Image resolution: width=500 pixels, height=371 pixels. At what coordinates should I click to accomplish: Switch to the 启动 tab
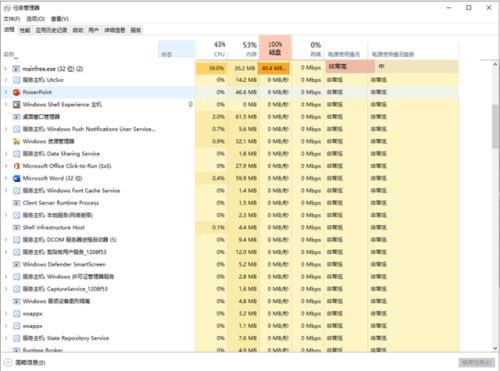click(x=78, y=30)
